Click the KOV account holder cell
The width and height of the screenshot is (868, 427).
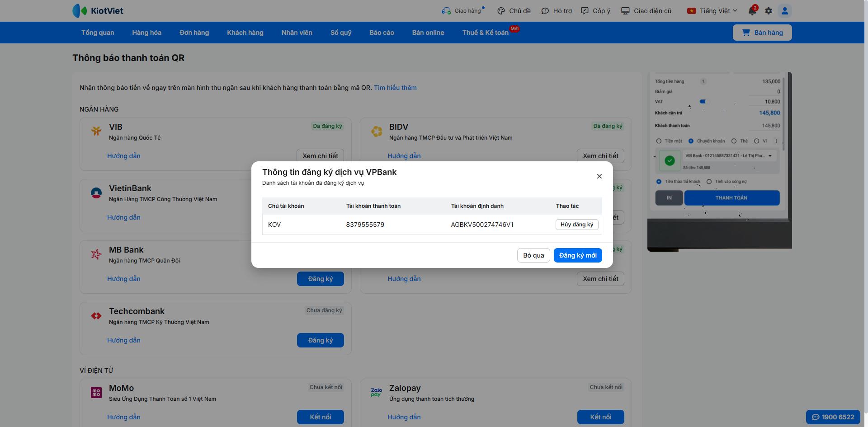coord(274,225)
